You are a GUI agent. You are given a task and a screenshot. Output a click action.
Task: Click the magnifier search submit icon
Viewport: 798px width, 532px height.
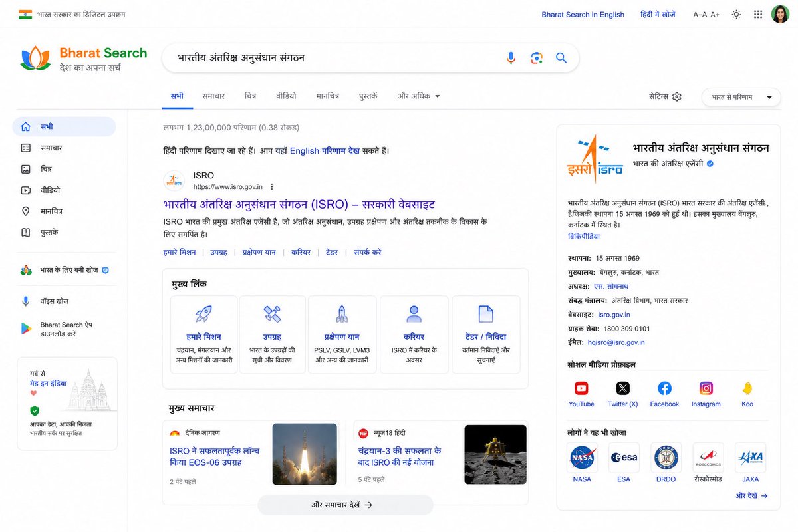pyautogui.click(x=561, y=58)
